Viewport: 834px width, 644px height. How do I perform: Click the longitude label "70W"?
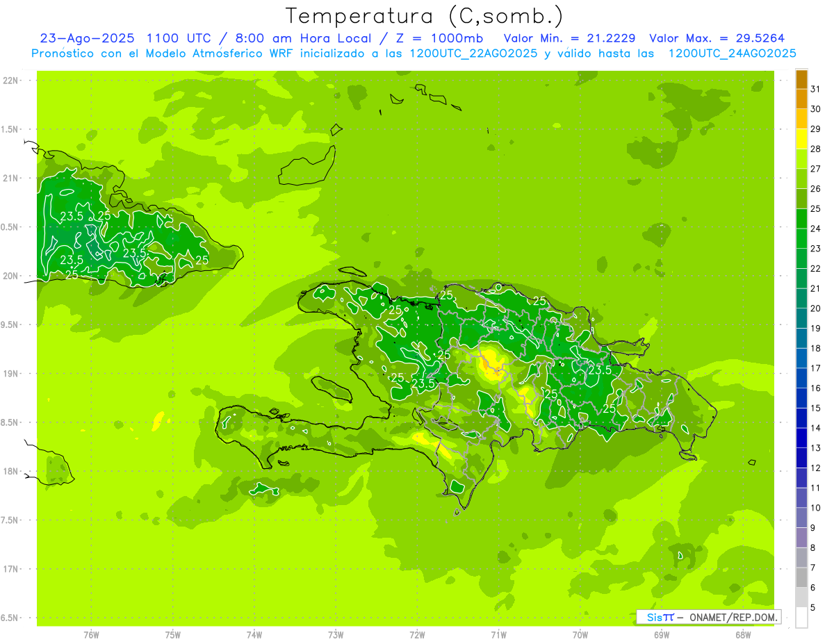tap(580, 635)
